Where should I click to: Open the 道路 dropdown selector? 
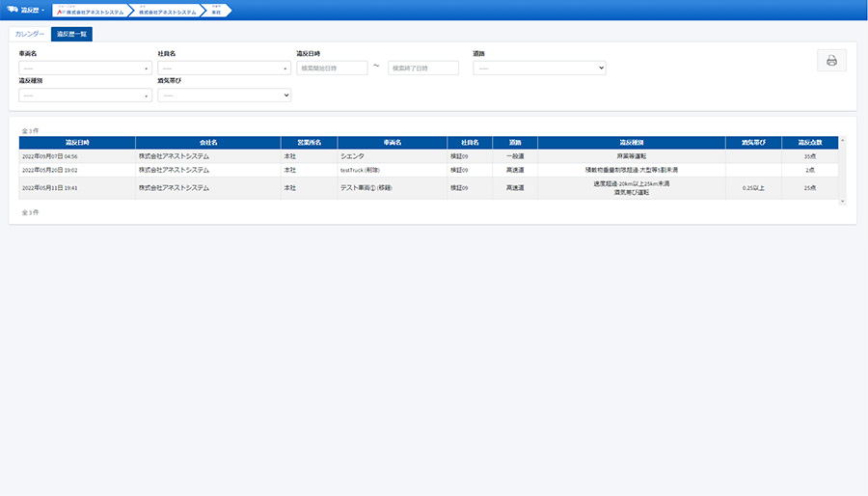pos(539,69)
